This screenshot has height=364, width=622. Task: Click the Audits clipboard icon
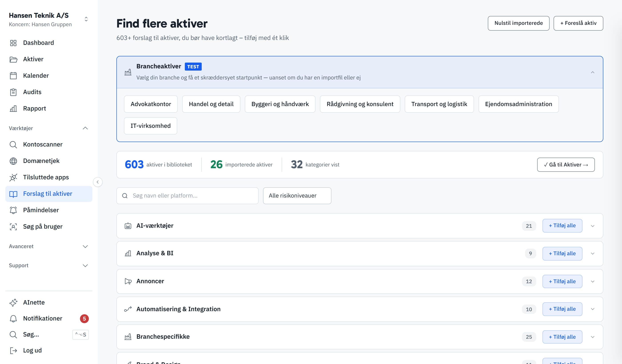(13, 92)
